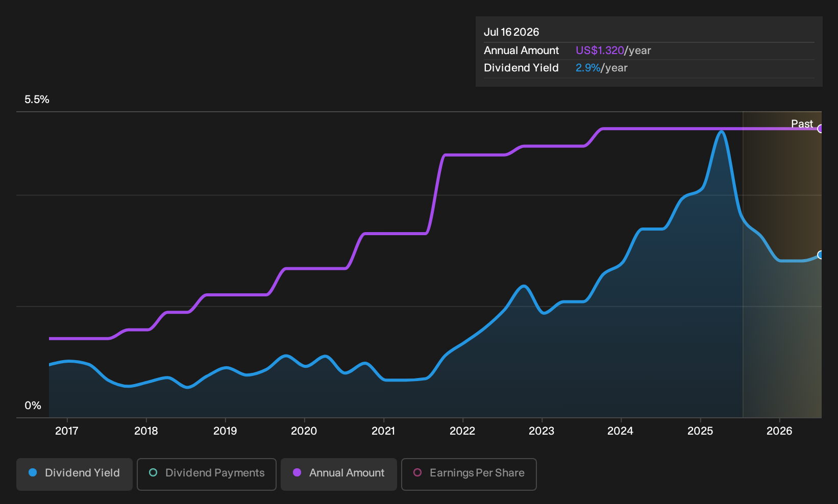This screenshot has height=504, width=838.
Task: Click the 2020 x-axis label
Action: [304, 431]
